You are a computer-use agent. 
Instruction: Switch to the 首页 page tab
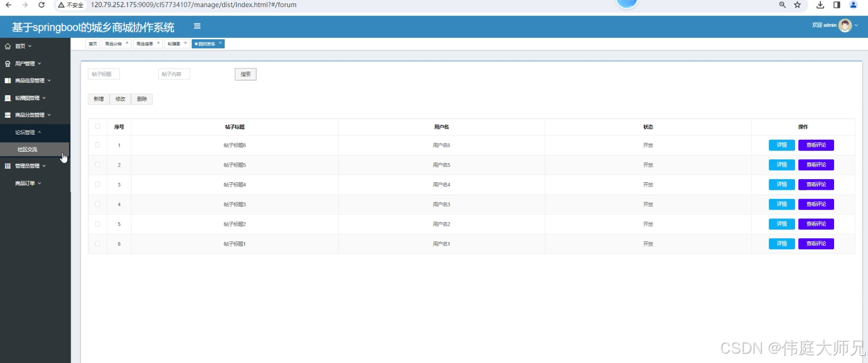point(93,44)
